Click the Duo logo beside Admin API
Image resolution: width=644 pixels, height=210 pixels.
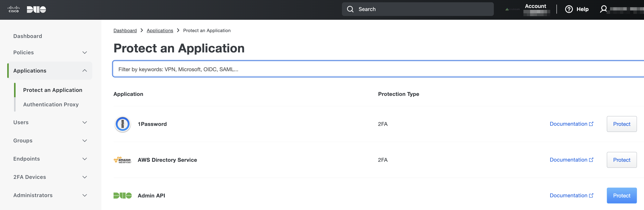[122, 196]
